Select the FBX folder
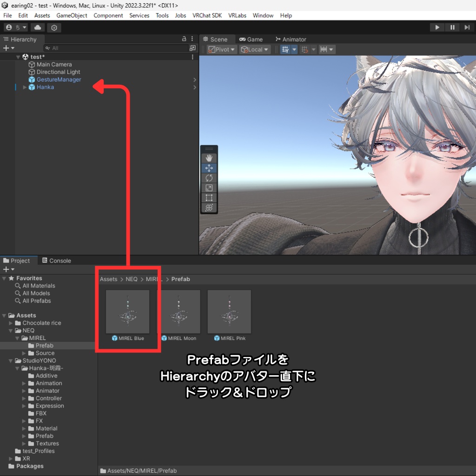Image resolution: width=476 pixels, height=476 pixels. 37,413
